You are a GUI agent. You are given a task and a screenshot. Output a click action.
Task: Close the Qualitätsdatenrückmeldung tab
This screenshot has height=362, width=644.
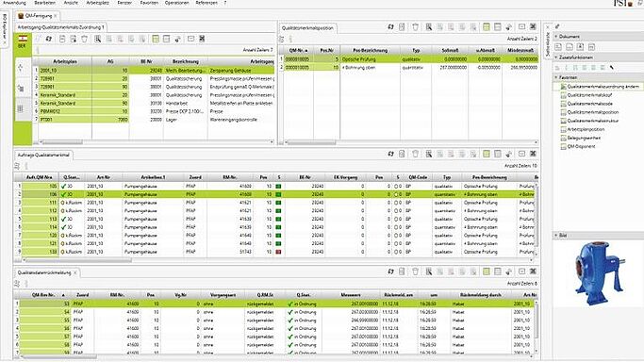pos(75,273)
